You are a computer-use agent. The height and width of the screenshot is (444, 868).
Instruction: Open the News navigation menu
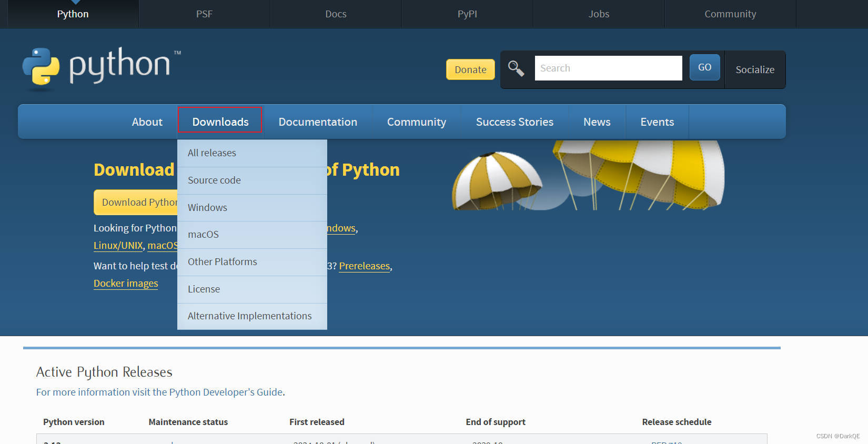coord(597,122)
